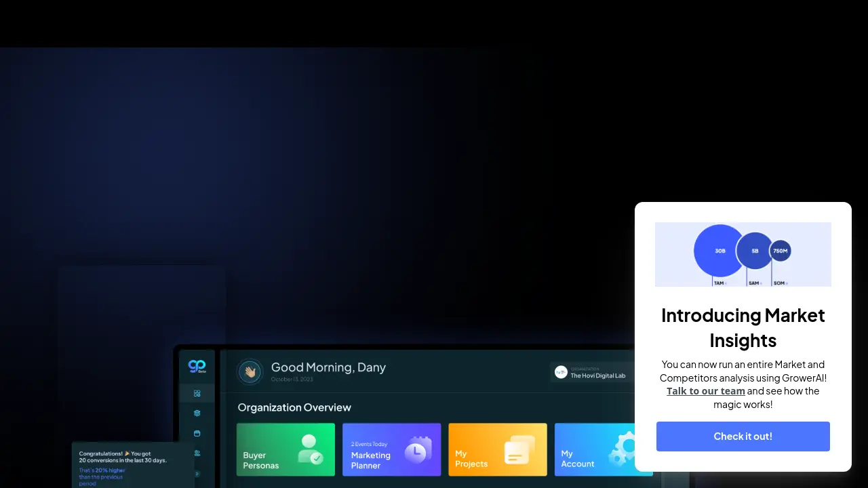Click the 5B SAM bubble
Viewport: 868px width, 488px height.
click(755, 251)
